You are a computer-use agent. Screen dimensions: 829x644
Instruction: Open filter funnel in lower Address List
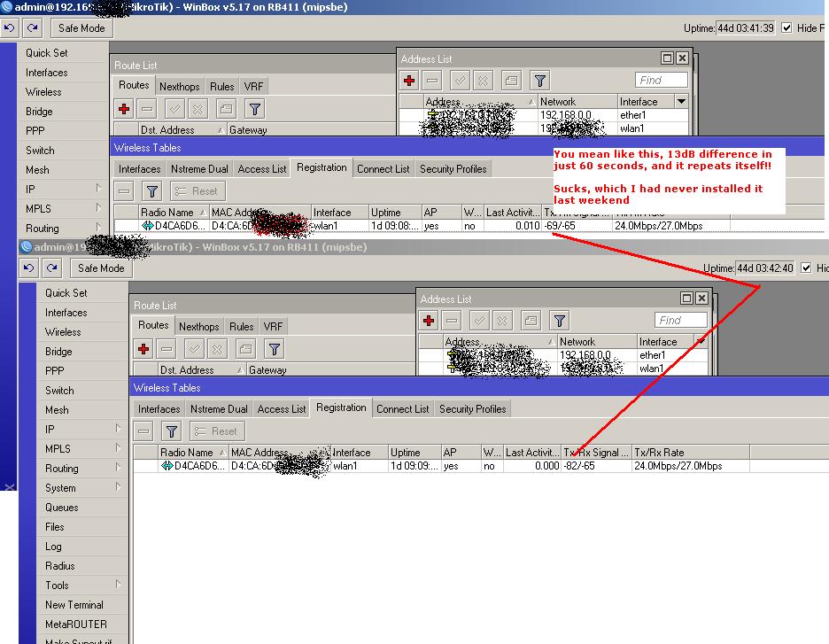click(560, 321)
